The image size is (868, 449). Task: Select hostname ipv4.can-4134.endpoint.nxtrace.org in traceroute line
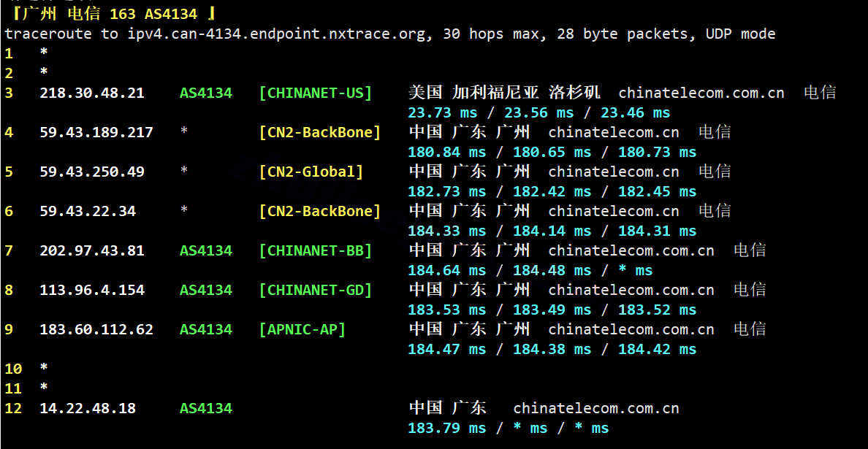(x=278, y=34)
